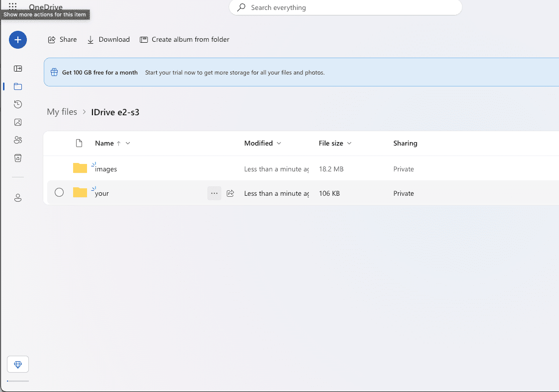
Task: Open the your folder name
Action: 101,193
